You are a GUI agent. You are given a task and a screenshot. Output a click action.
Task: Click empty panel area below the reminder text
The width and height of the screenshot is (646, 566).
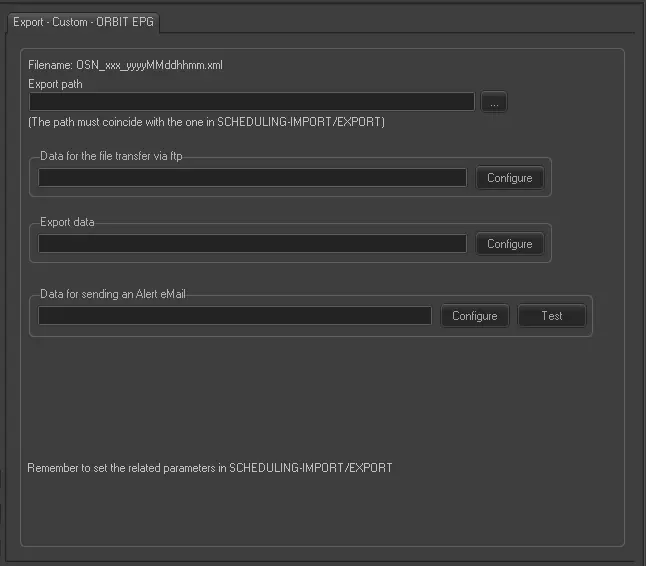click(x=320, y=510)
